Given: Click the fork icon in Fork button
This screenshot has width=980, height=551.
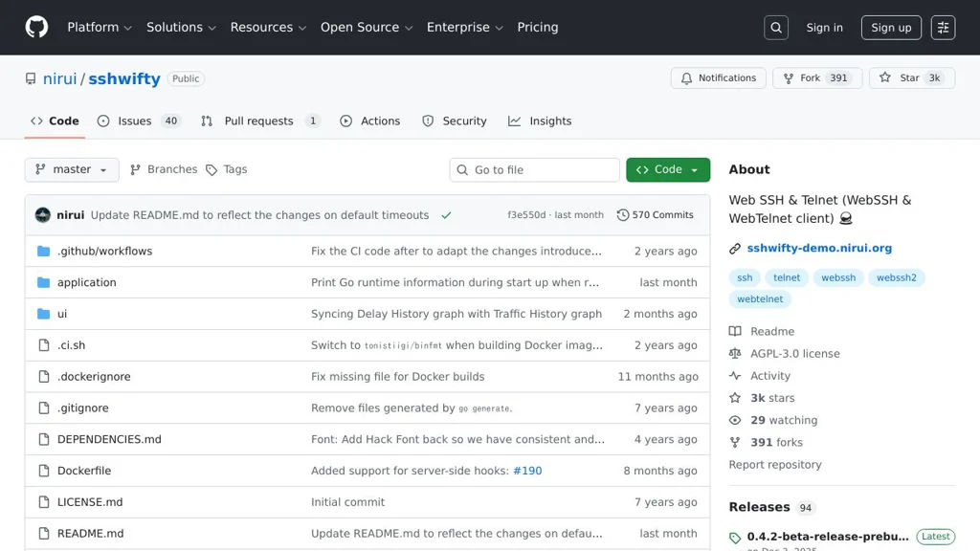Looking at the screenshot, I should (789, 78).
